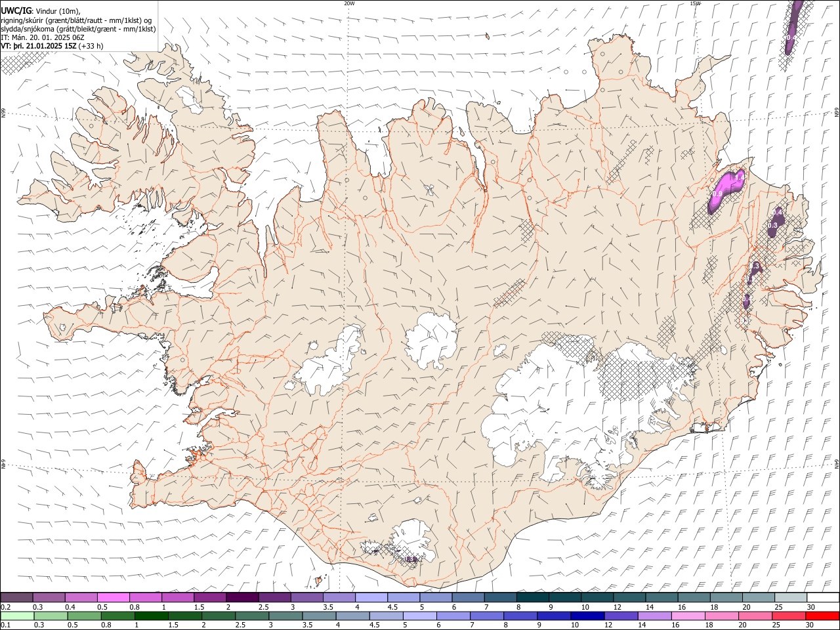This screenshot has height=630, width=840.
Task: Click the pale green 0.1 rain legend swatch
Action: coord(16,616)
